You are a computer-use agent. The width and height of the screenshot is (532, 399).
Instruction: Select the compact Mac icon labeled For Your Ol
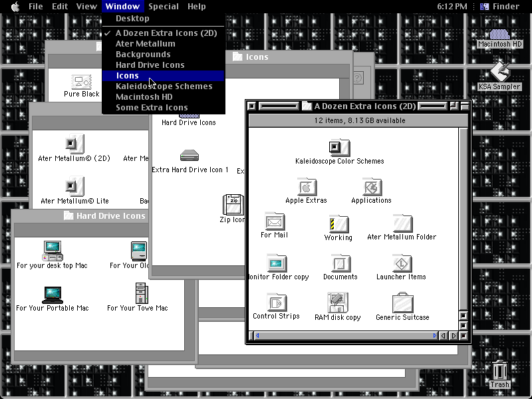click(139, 251)
